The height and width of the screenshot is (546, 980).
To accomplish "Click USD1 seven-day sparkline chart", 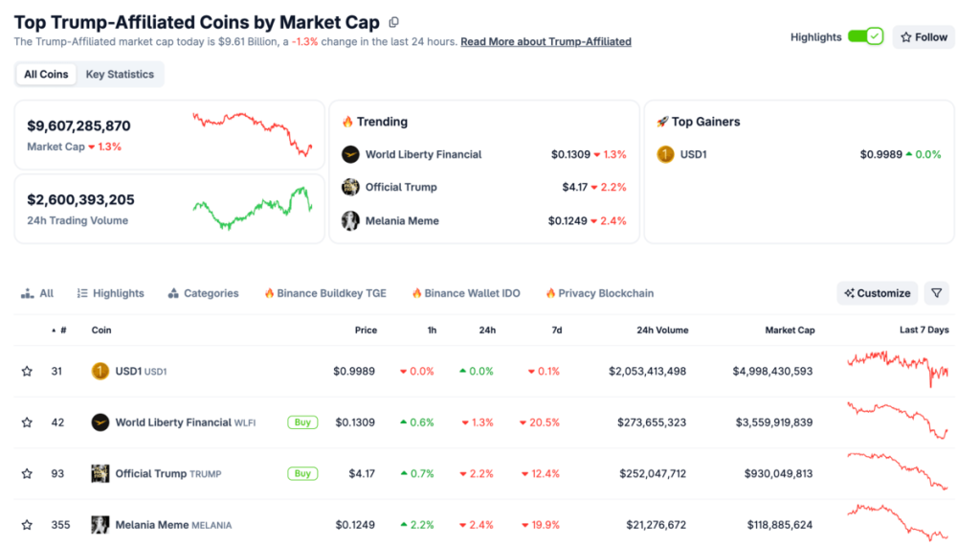I will pos(898,369).
